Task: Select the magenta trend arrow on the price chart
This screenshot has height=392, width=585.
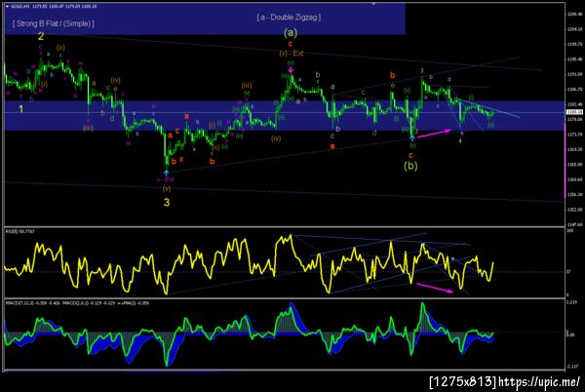Action: pos(434,134)
